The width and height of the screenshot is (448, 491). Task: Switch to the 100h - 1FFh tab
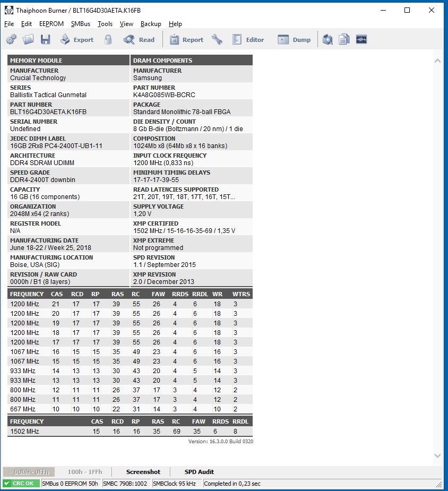tap(85, 471)
